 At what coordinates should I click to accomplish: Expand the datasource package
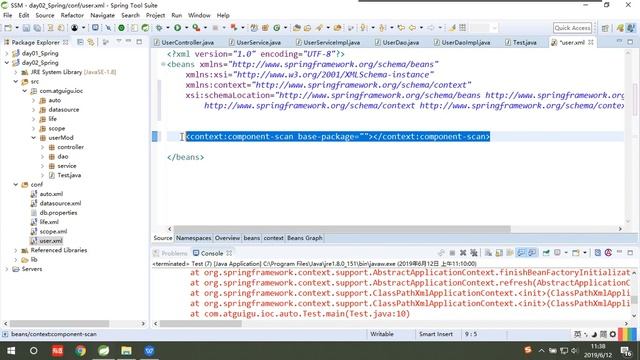point(33,110)
